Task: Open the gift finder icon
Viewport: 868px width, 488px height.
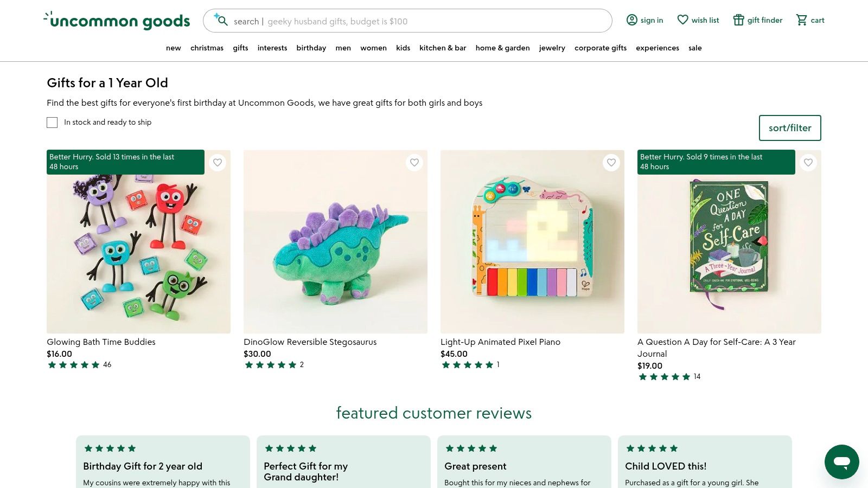Action: click(738, 20)
